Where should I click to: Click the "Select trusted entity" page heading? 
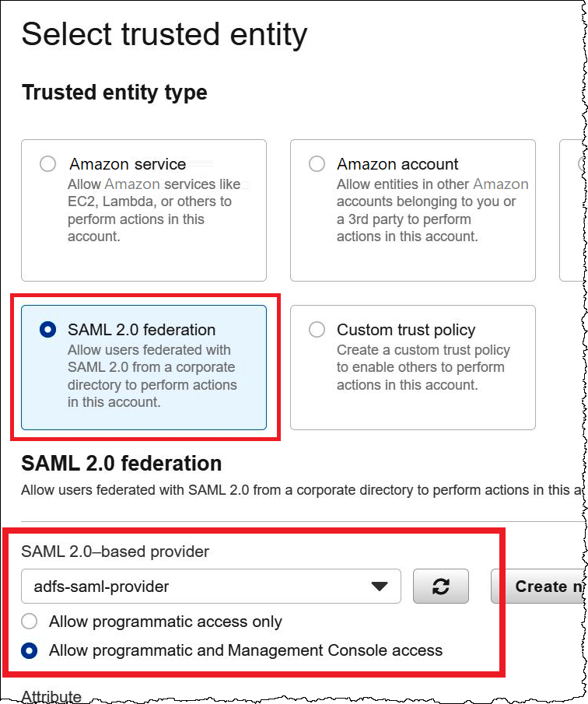coord(165,35)
